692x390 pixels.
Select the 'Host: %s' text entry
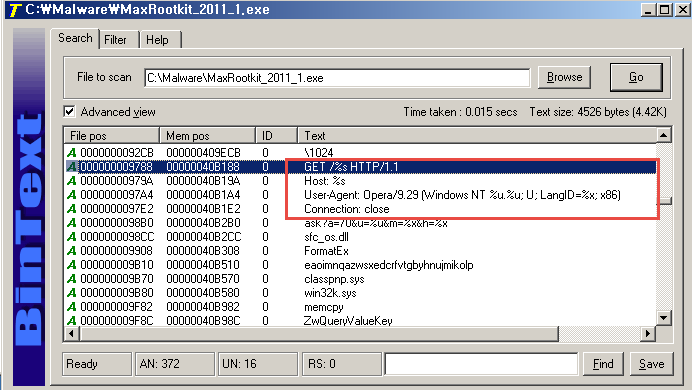point(325,181)
